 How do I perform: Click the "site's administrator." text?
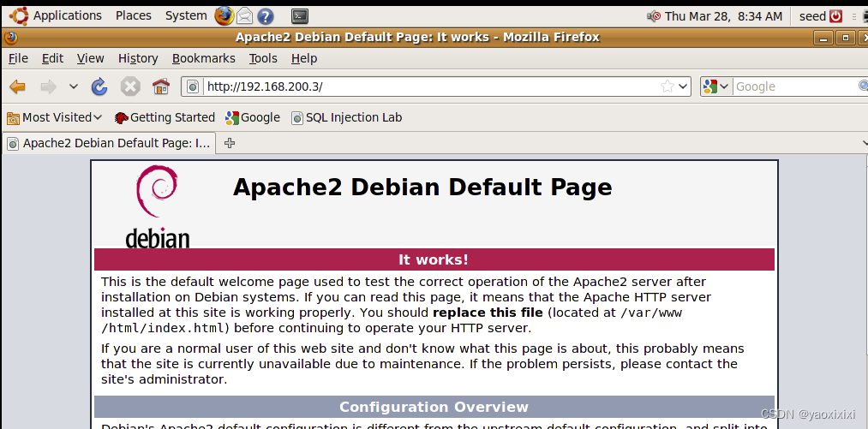(164, 379)
